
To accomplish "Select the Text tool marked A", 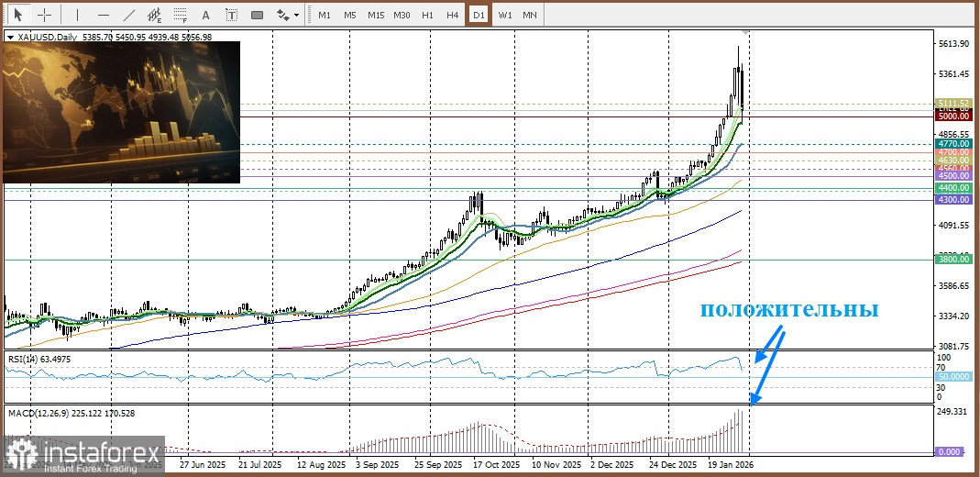I will [206, 15].
